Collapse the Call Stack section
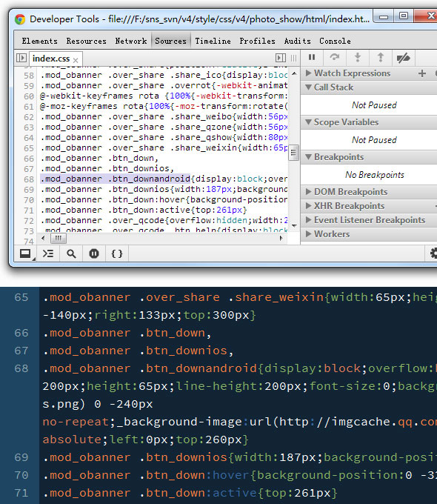Screen dimensions: 437x504 point(333,87)
